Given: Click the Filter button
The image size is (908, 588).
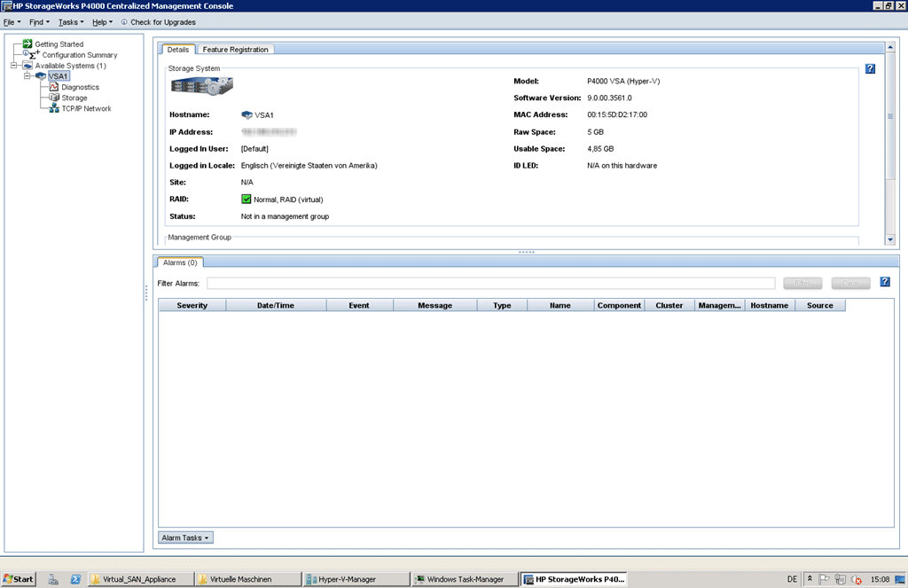Looking at the screenshot, I should 802,283.
